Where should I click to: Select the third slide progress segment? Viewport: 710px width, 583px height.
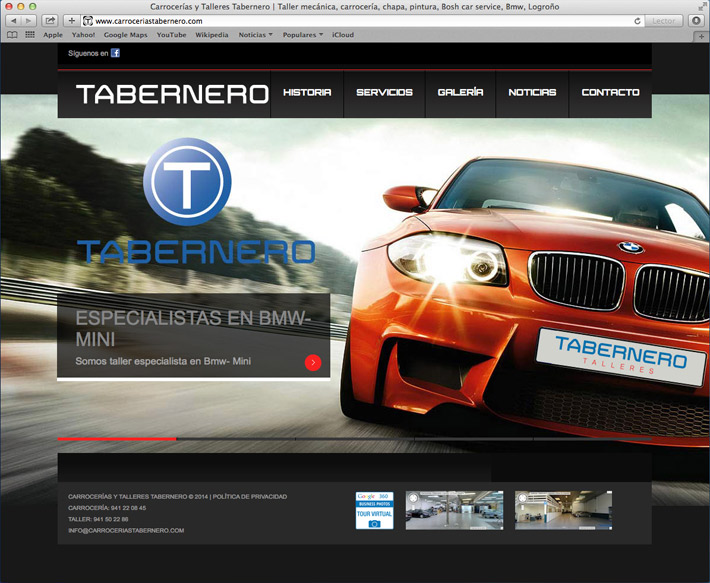355,439
